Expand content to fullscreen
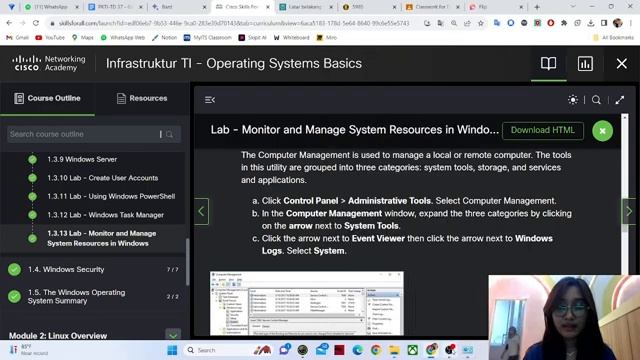This screenshot has height=360, width=640. point(620,100)
